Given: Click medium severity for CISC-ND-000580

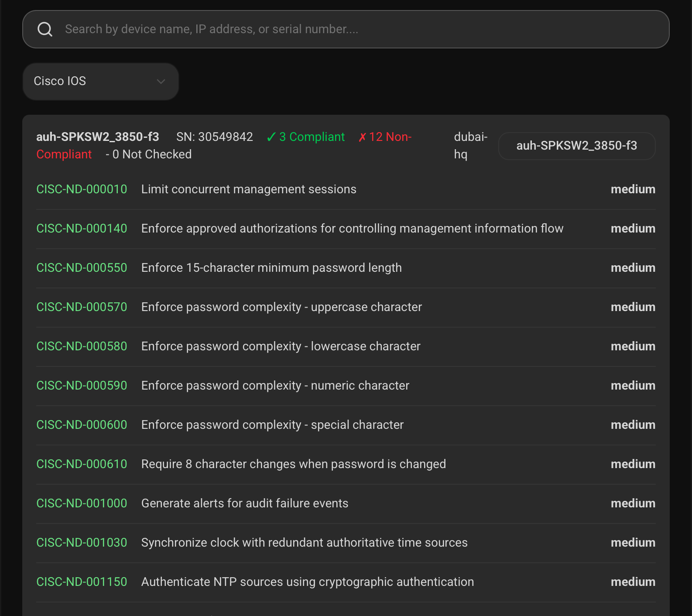Looking at the screenshot, I should coord(633,346).
